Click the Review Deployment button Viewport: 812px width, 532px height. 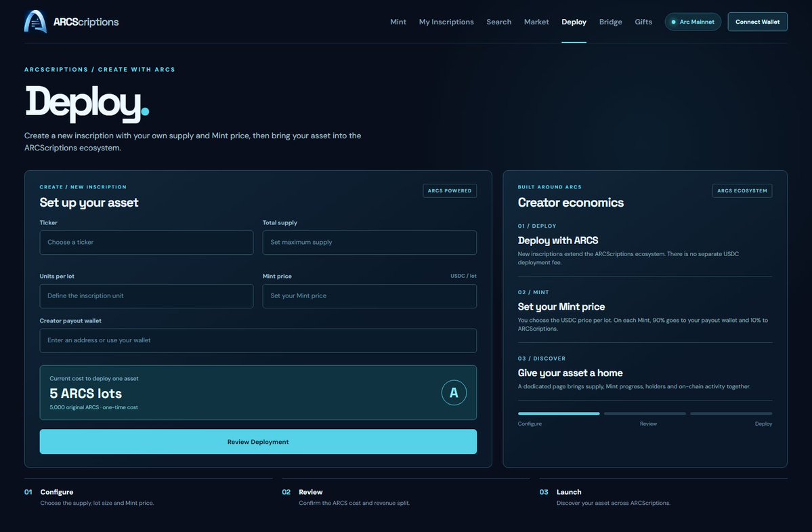258,442
